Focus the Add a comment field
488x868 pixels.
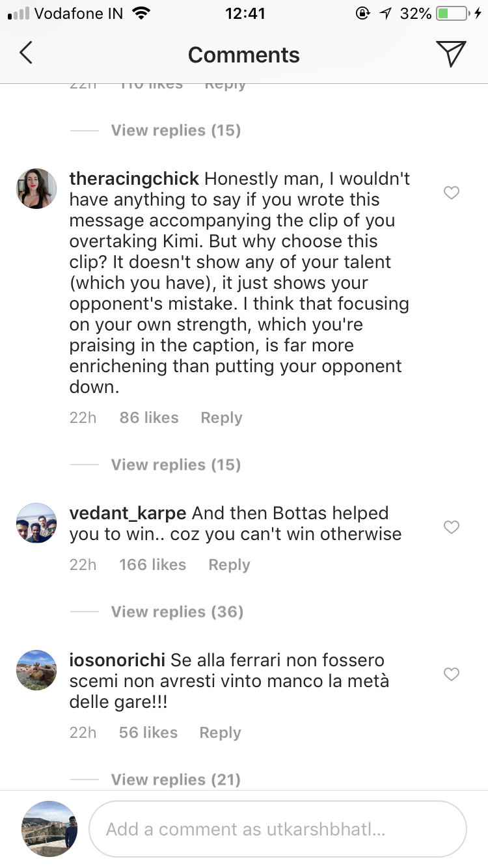pyautogui.click(x=278, y=830)
